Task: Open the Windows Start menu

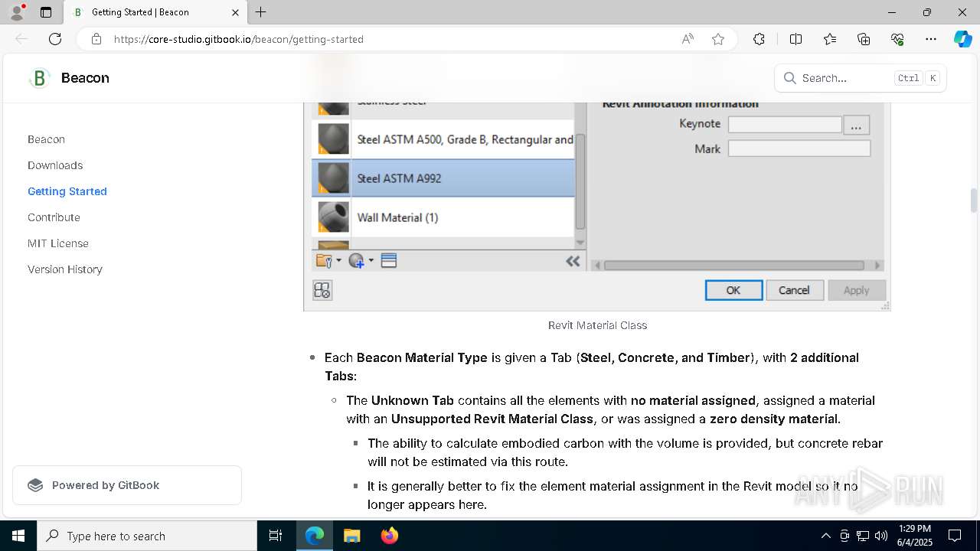Action: (18, 536)
